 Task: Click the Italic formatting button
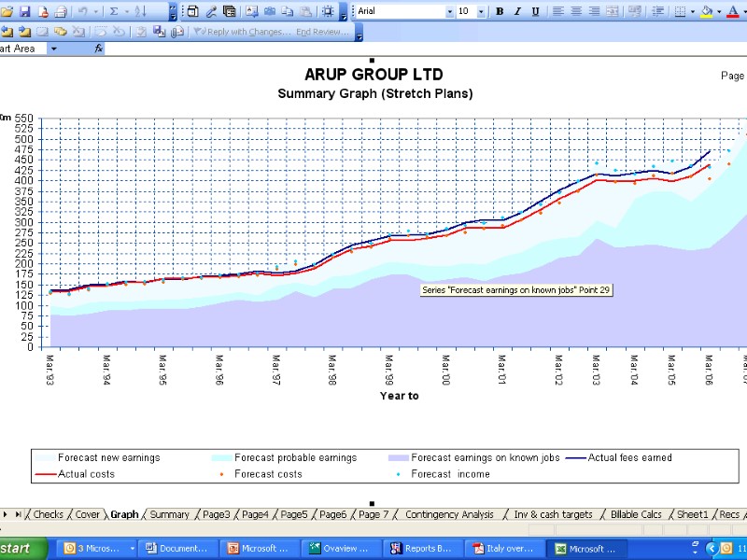(517, 11)
